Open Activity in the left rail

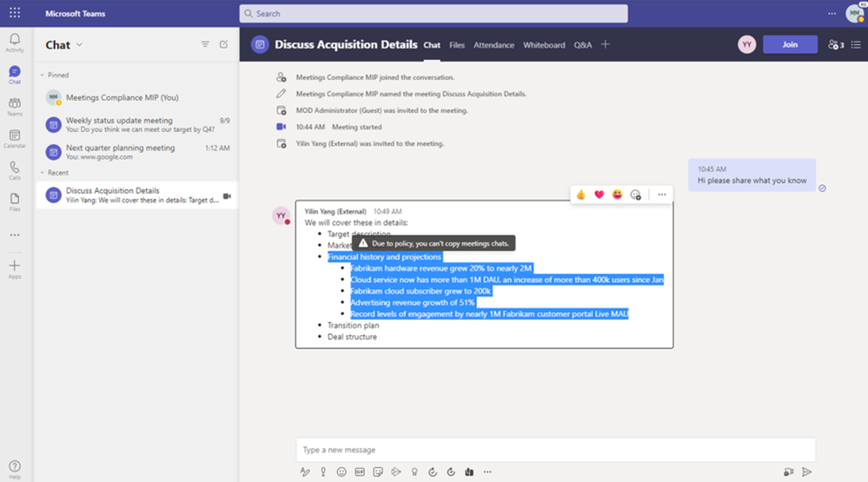pos(15,43)
